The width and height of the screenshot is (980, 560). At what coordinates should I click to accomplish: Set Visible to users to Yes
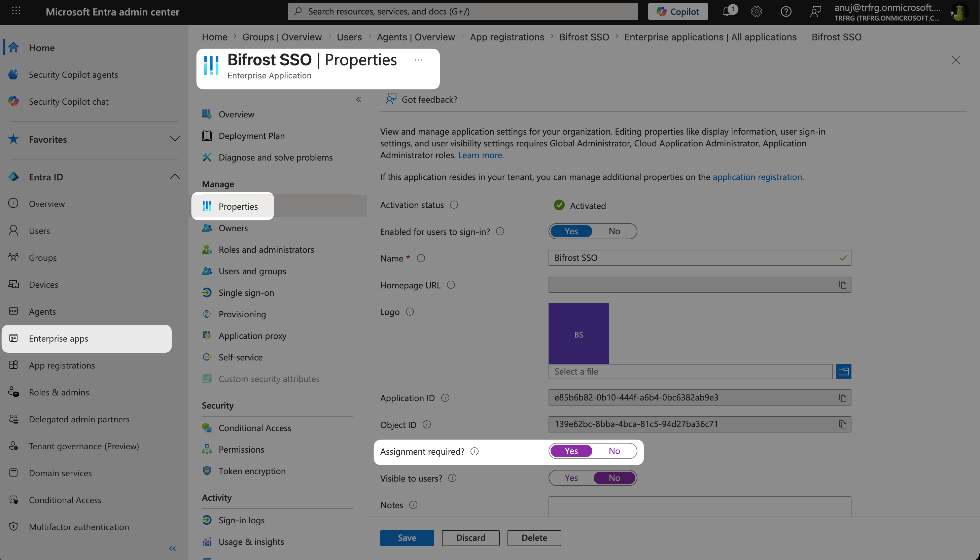click(x=571, y=478)
